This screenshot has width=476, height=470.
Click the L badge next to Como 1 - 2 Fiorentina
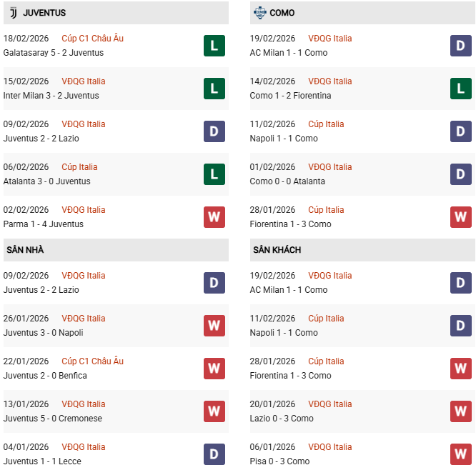click(x=461, y=89)
